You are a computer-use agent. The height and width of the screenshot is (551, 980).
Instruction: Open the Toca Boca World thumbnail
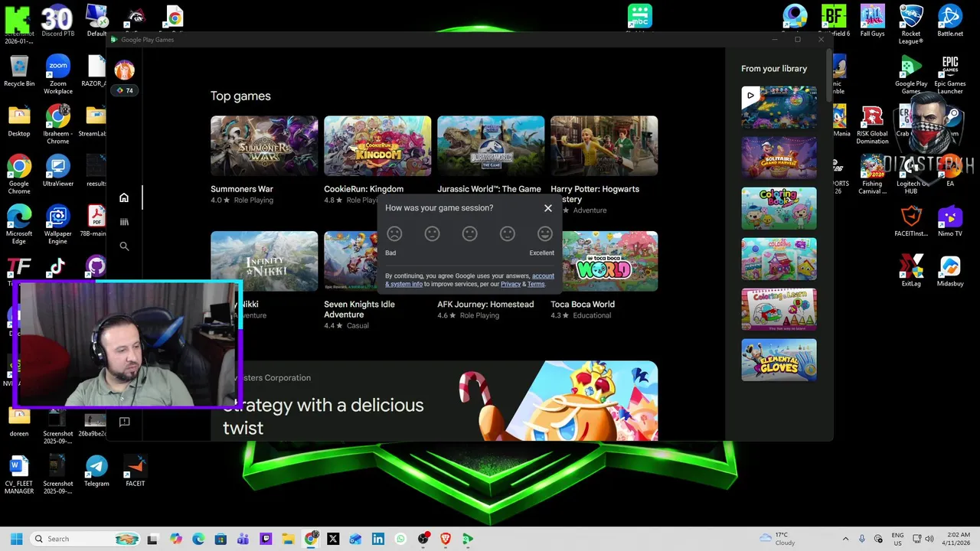[610, 261]
